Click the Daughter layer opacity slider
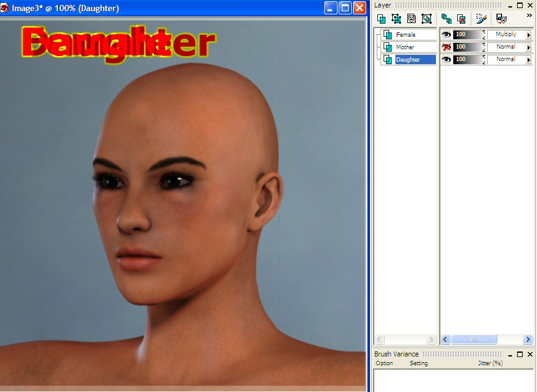This screenshot has height=392, width=537. pyautogui.click(x=468, y=59)
